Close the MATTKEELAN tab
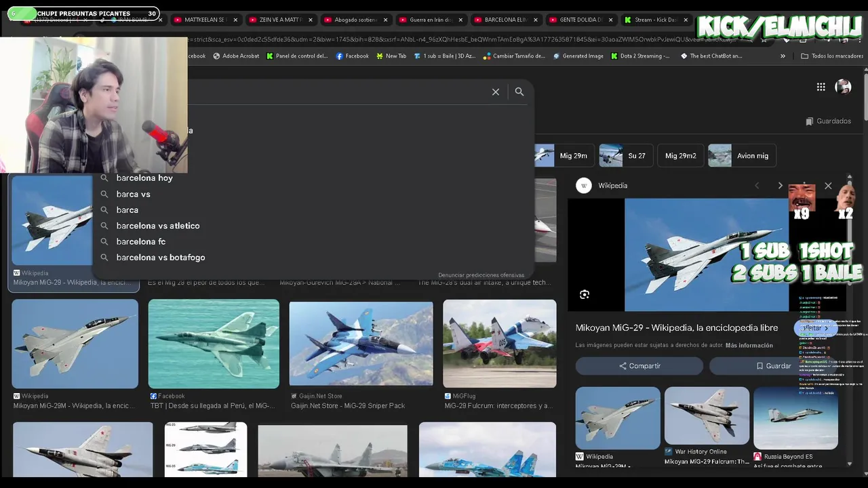Image resolution: width=868 pixels, height=488 pixels. [235, 20]
